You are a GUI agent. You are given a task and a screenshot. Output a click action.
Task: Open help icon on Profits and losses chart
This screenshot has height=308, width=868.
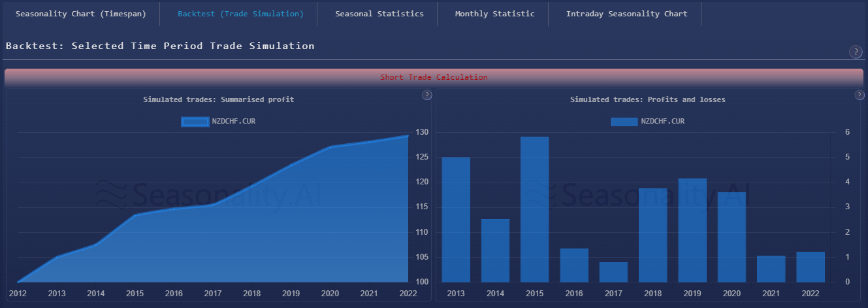(860, 95)
